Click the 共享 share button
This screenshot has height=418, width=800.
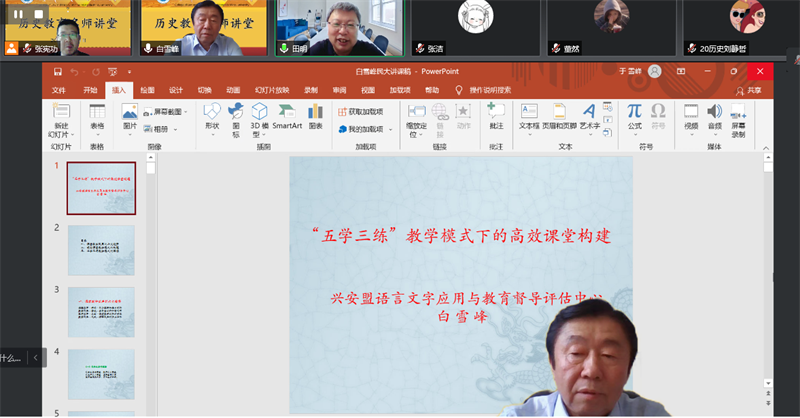click(748, 91)
